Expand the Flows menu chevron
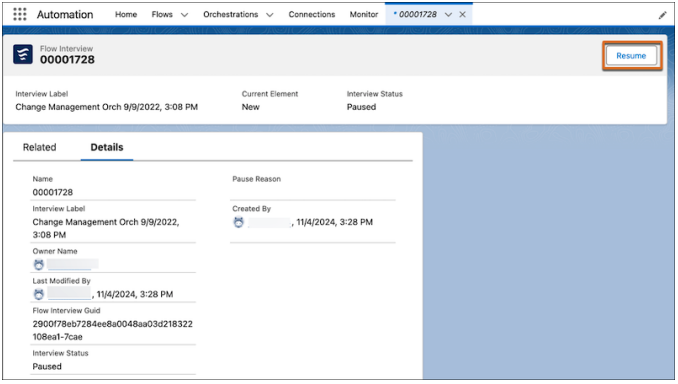The width and height of the screenshot is (678, 384). [184, 15]
